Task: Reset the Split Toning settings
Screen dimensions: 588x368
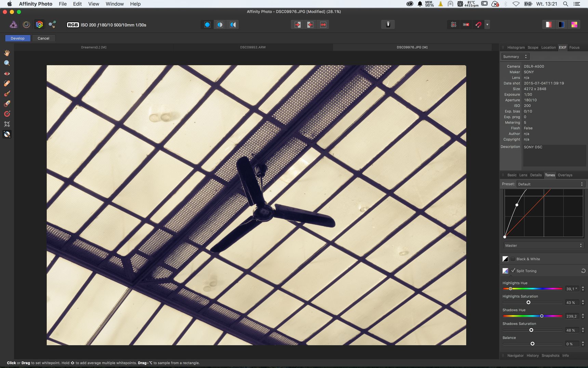Action: click(583, 271)
